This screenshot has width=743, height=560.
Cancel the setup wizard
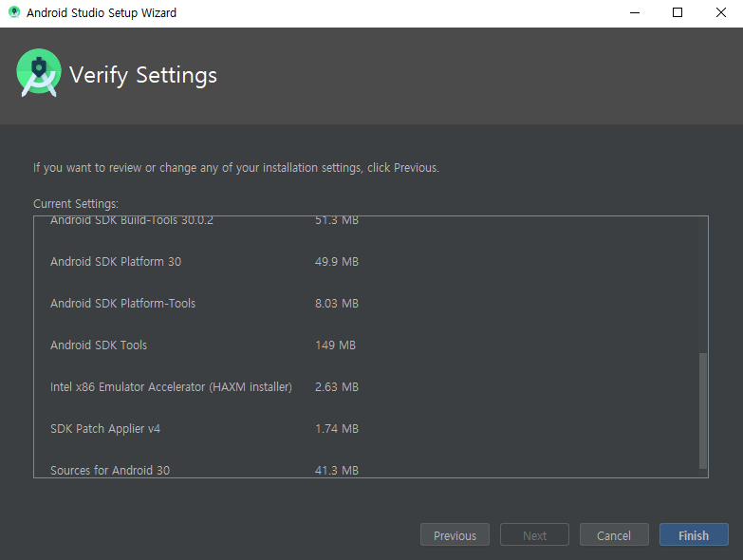[x=614, y=535]
